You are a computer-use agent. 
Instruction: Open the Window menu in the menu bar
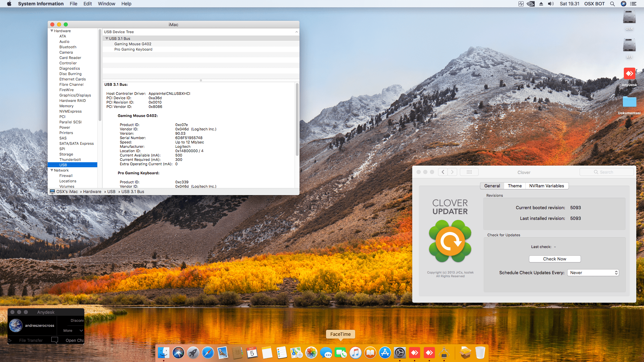pos(106,4)
